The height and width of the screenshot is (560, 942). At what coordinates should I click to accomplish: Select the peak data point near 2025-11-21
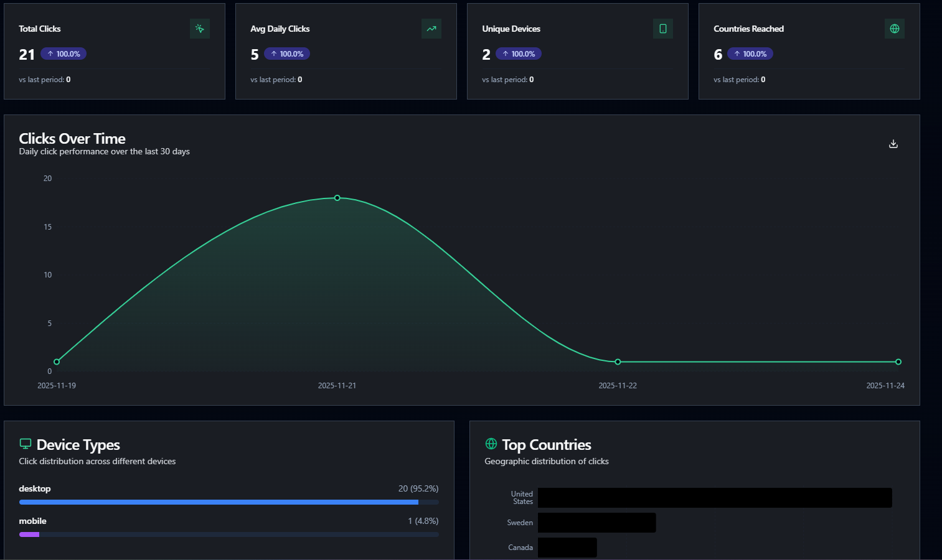click(x=337, y=198)
